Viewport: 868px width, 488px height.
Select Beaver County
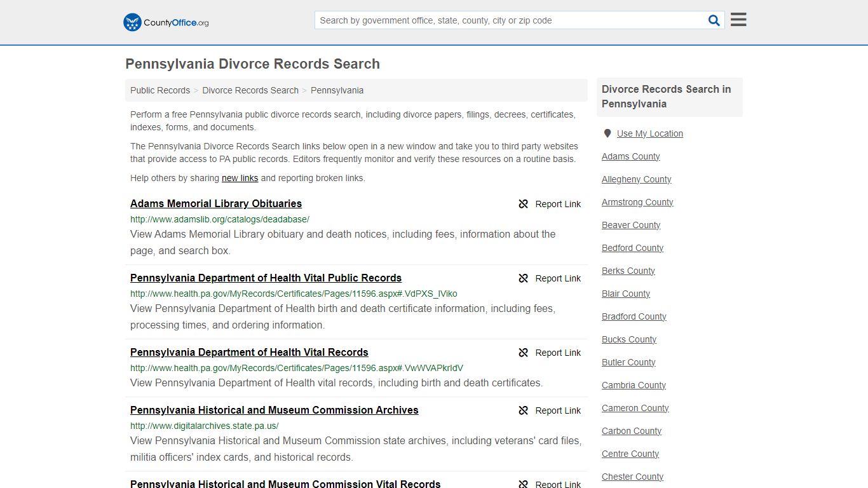pyautogui.click(x=631, y=225)
